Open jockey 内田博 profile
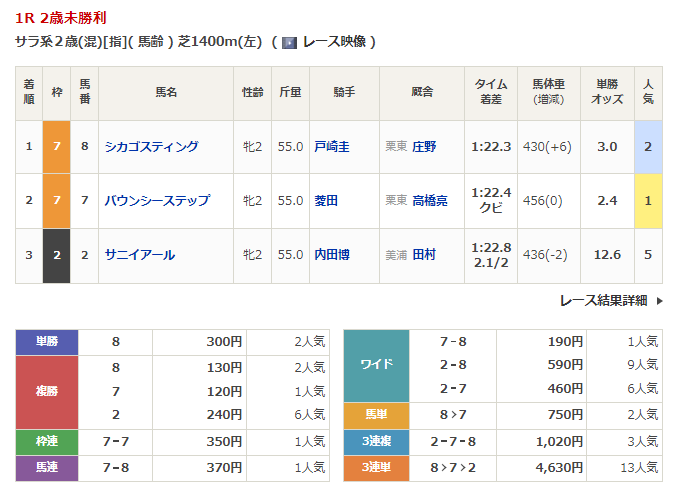The height and width of the screenshot is (488, 676). [332, 254]
